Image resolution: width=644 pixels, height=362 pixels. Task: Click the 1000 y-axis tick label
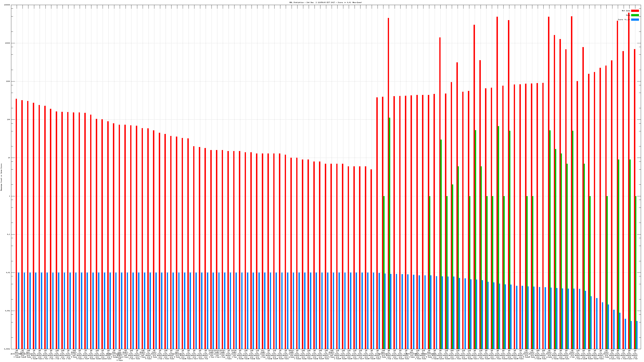pos(8,81)
